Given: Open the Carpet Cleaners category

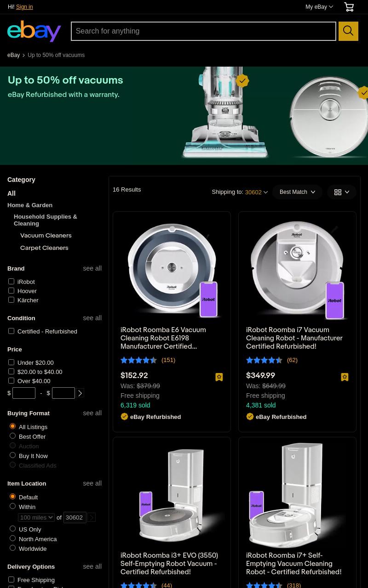Looking at the screenshot, I should [44, 248].
